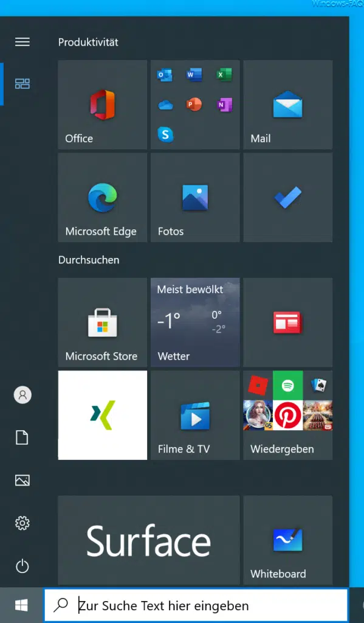Launch Filme & TV tile
The width and height of the screenshot is (364, 623).
click(x=195, y=415)
